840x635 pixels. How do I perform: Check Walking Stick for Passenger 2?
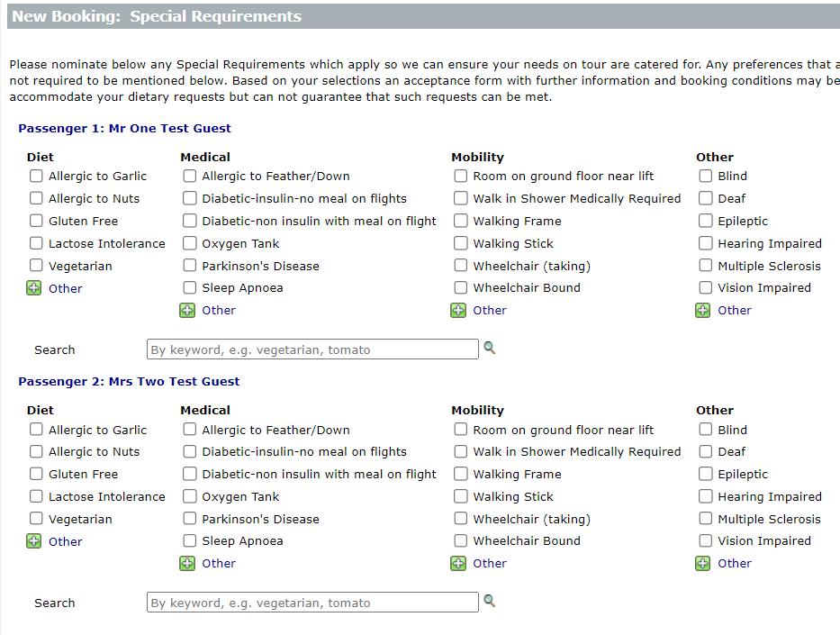pos(461,496)
